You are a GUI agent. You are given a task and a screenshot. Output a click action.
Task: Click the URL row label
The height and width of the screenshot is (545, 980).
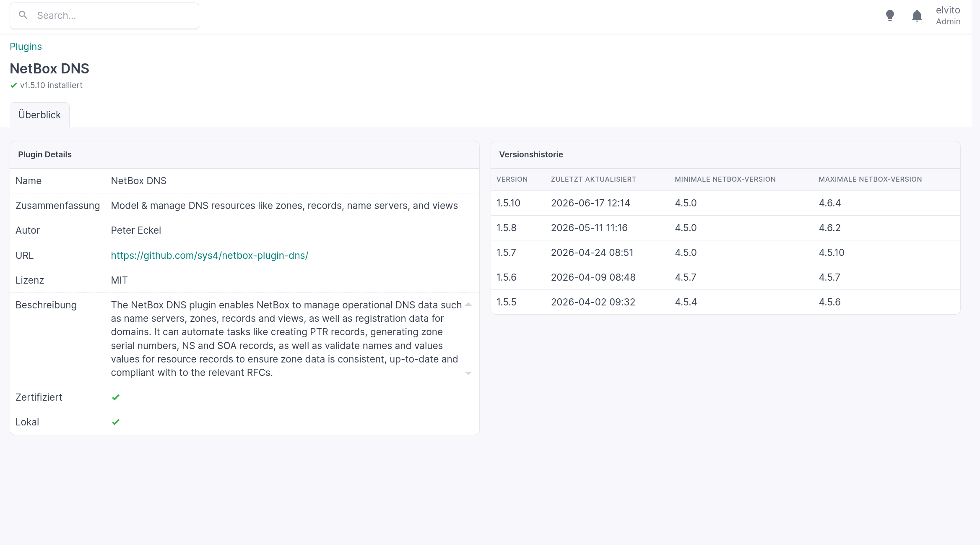pyautogui.click(x=24, y=256)
